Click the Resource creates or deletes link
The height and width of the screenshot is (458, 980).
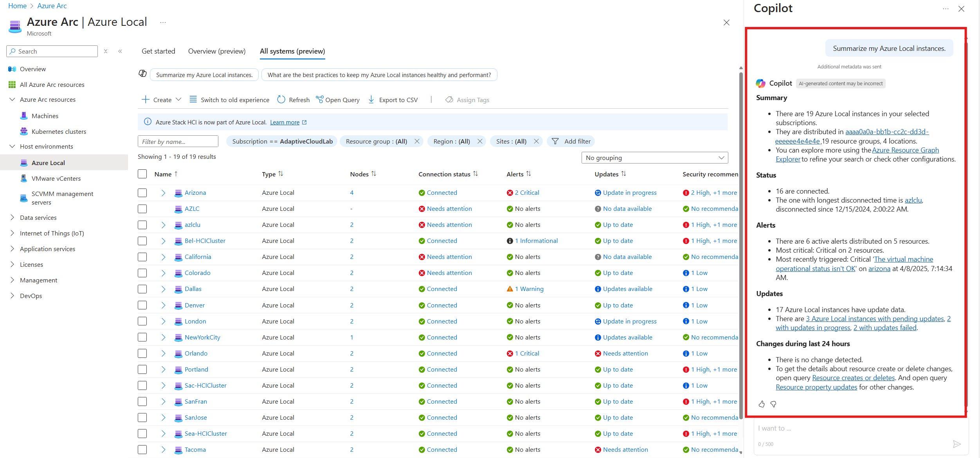pyautogui.click(x=853, y=378)
